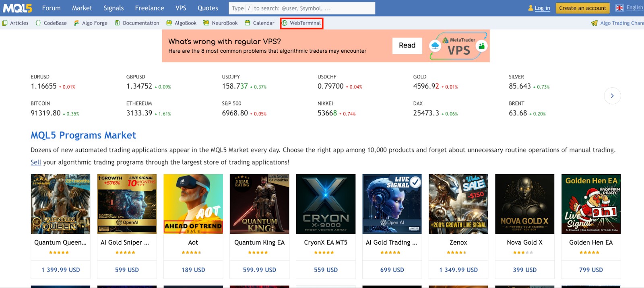Open WebTerminal globe icon
Viewport: 644px width, 288px height.
pyautogui.click(x=285, y=23)
